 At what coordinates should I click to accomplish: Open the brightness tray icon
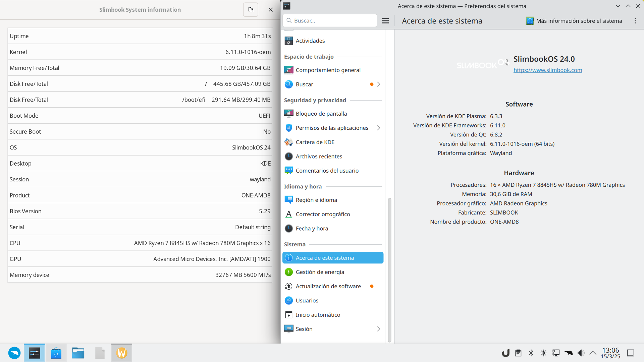click(543, 353)
